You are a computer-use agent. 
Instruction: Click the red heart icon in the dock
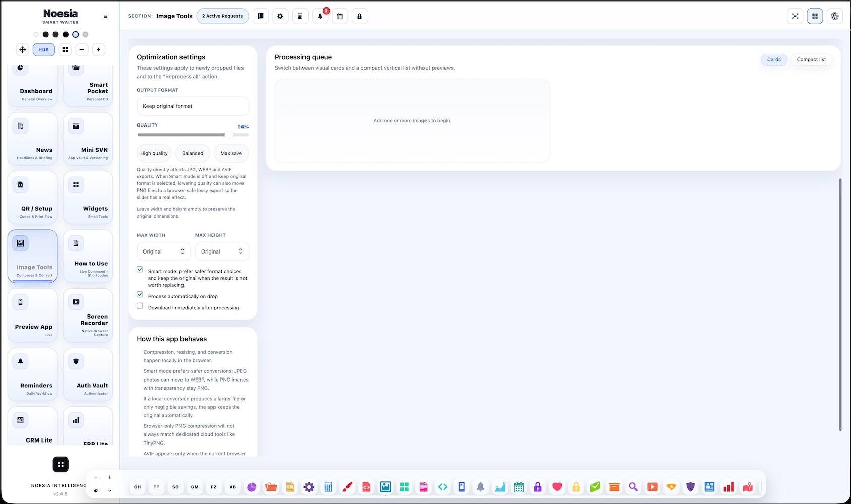[x=557, y=487]
